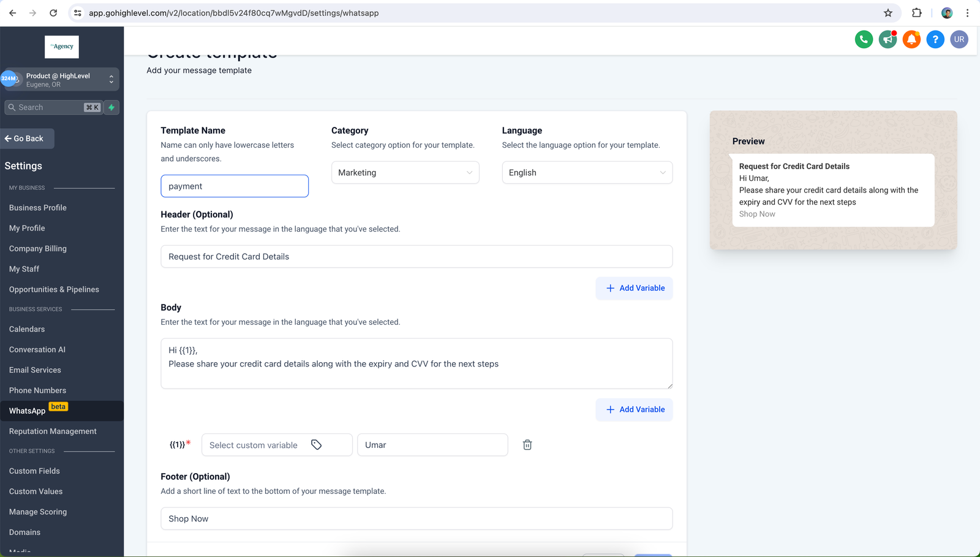Delete variable {{1}} with trash icon
The width and height of the screenshot is (980, 557).
point(527,445)
